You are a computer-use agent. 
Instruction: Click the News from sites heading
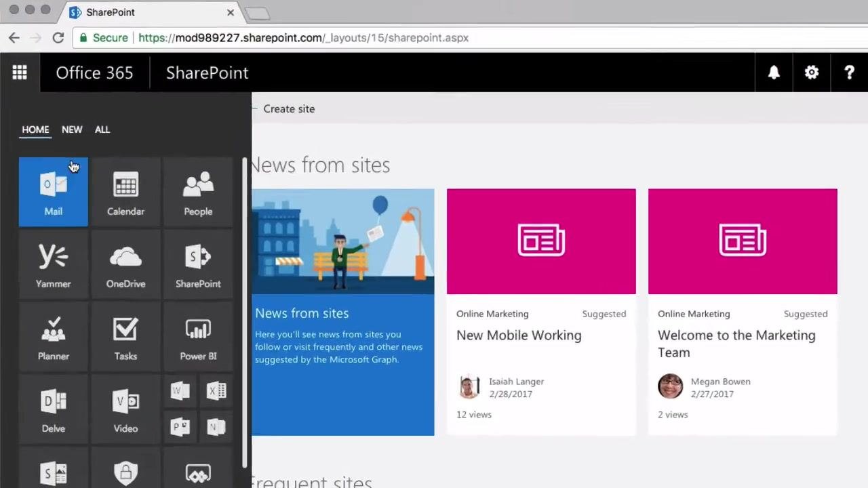pyautogui.click(x=321, y=165)
